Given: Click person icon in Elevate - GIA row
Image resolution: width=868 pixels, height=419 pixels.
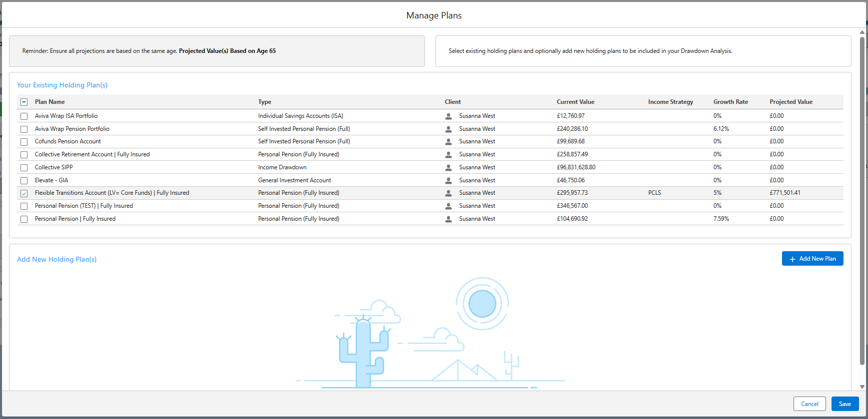Looking at the screenshot, I should pyautogui.click(x=448, y=181).
